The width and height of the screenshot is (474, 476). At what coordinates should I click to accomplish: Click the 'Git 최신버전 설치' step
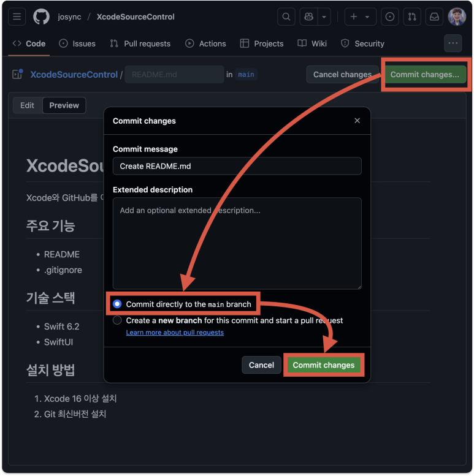point(75,414)
